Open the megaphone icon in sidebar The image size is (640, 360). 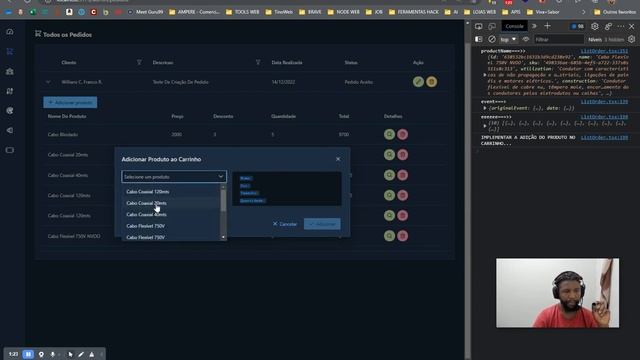(10, 130)
